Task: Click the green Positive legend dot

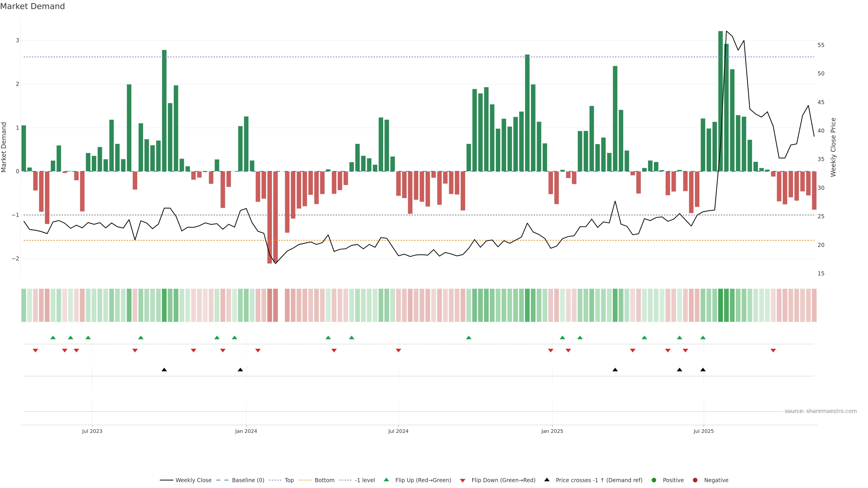Action: [x=654, y=480]
